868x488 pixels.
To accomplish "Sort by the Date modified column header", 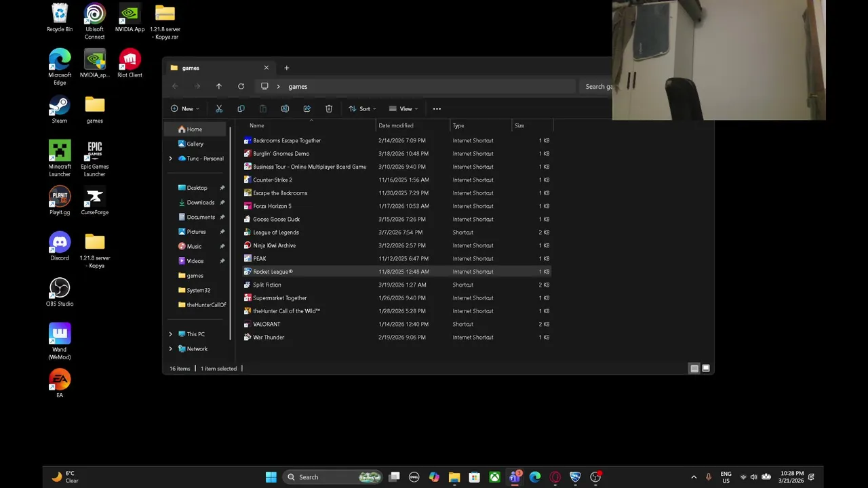I will tap(413, 125).
